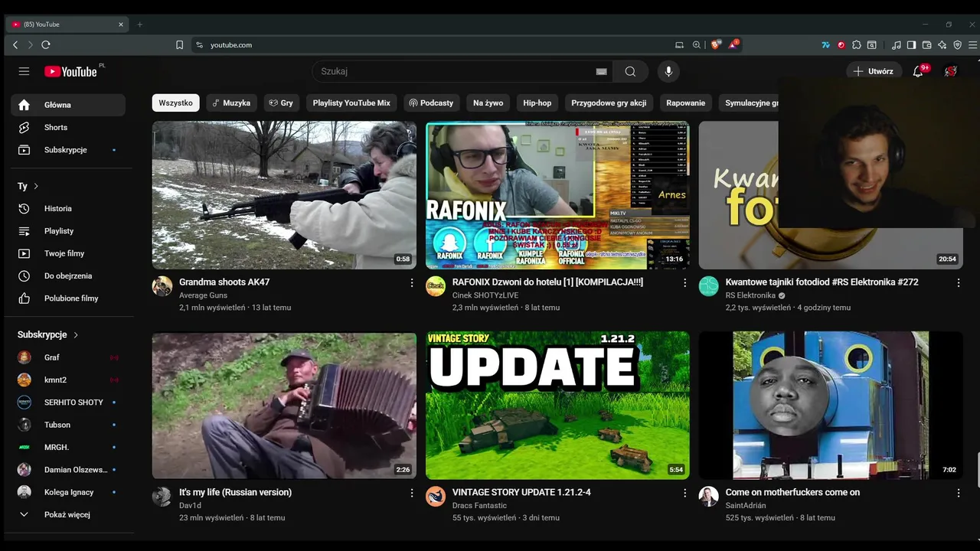This screenshot has height=551, width=980.
Task: Open options for Come on motherfuckers video
Action: pos(958,493)
